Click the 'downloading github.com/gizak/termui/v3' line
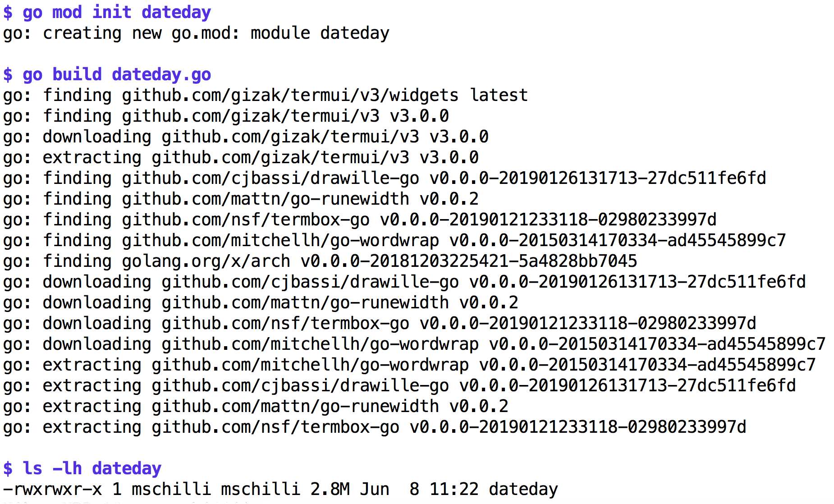The width and height of the screenshot is (834, 504). pyautogui.click(x=246, y=137)
